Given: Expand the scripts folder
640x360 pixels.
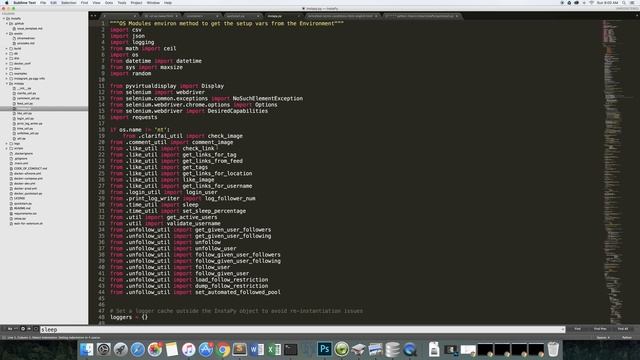Looking at the screenshot, I should click(7, 148).
